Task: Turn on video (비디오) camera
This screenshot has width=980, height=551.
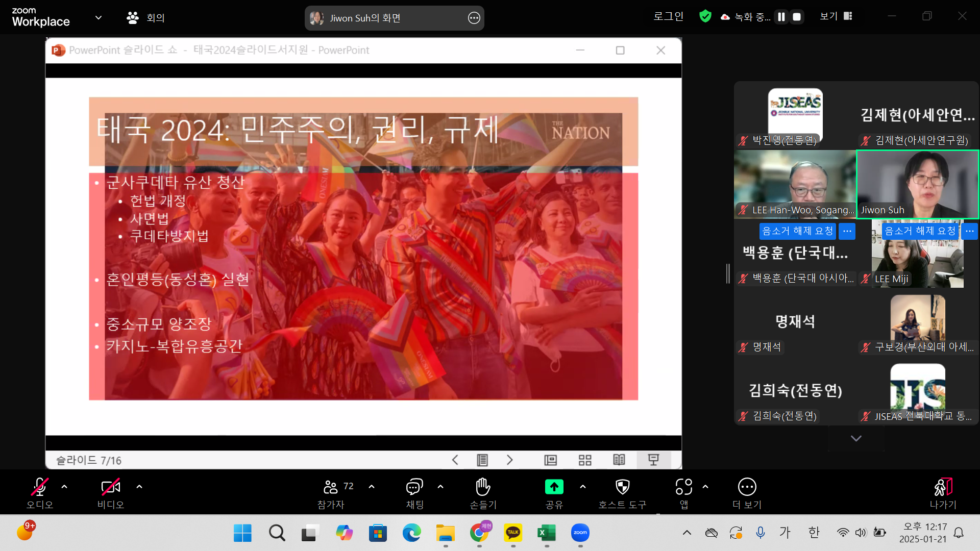Action: point(111,487)
